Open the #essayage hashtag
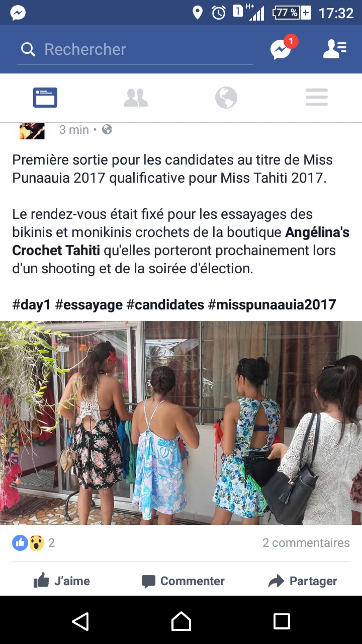The height and width of the screenshot is (644, 362). pos(89,305)
